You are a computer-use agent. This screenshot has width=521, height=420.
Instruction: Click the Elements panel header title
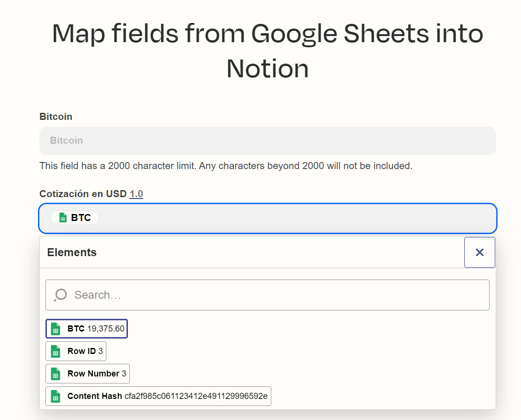click(72, 252)
